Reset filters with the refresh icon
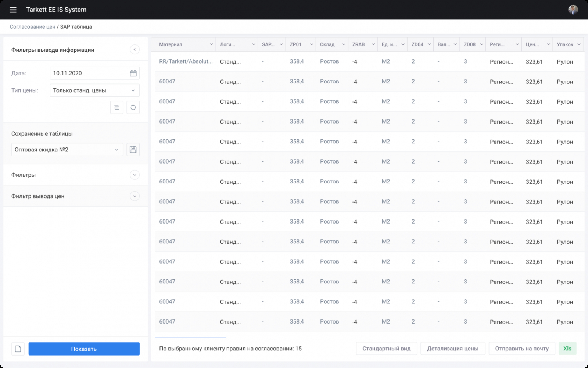This screenshot has width=588, height=368. pos(133,107)
